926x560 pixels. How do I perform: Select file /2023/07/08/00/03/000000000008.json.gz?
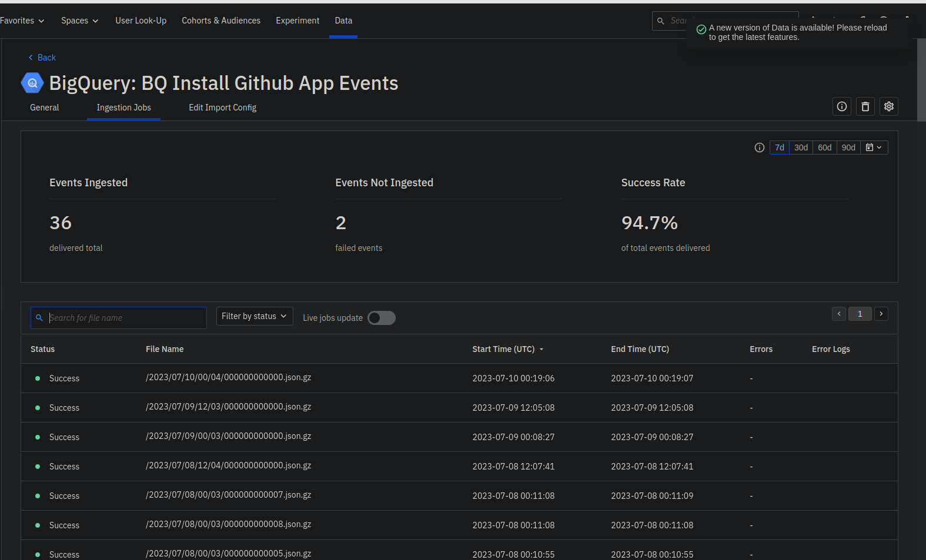click(x=229, y=524)
